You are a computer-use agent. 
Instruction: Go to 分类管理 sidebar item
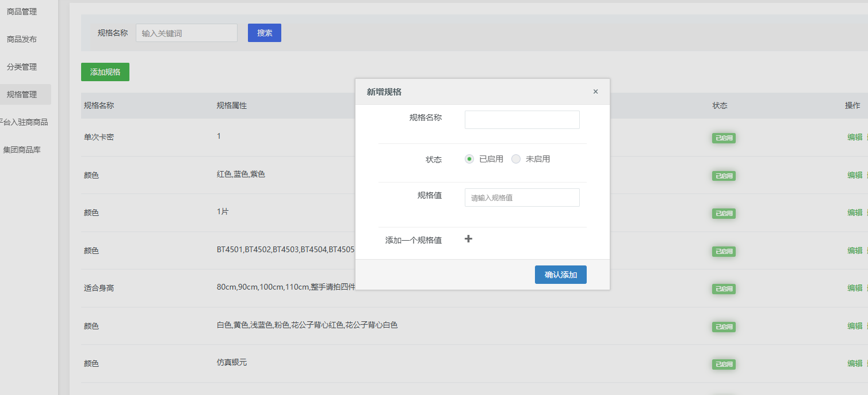click(x=22, y=67)
